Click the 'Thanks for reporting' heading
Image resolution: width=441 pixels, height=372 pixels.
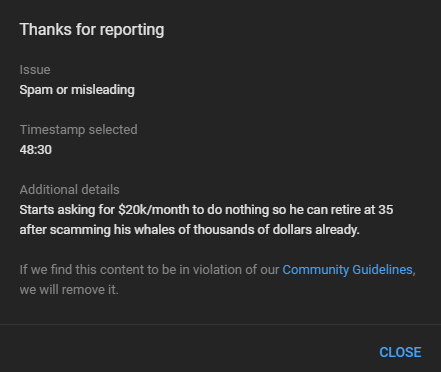pos(92,29)
